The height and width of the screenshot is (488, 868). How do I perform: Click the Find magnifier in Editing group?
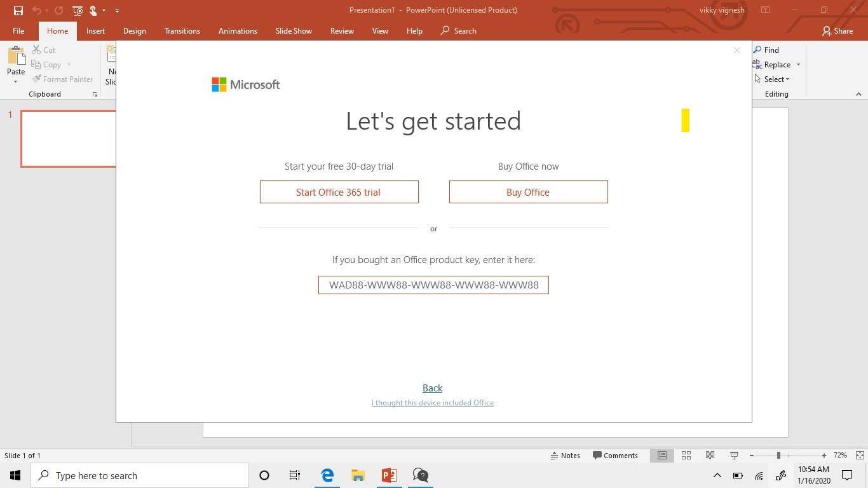[757, 50]
